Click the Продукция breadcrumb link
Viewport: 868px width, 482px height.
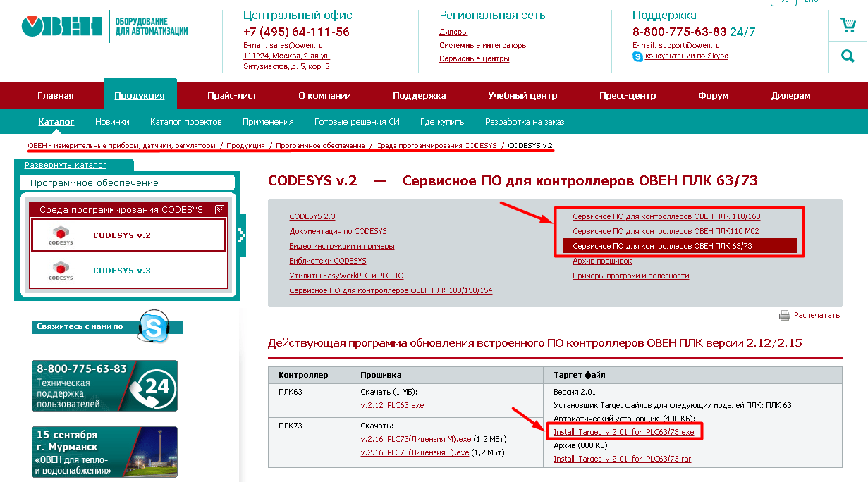click(x=245, y=146)
